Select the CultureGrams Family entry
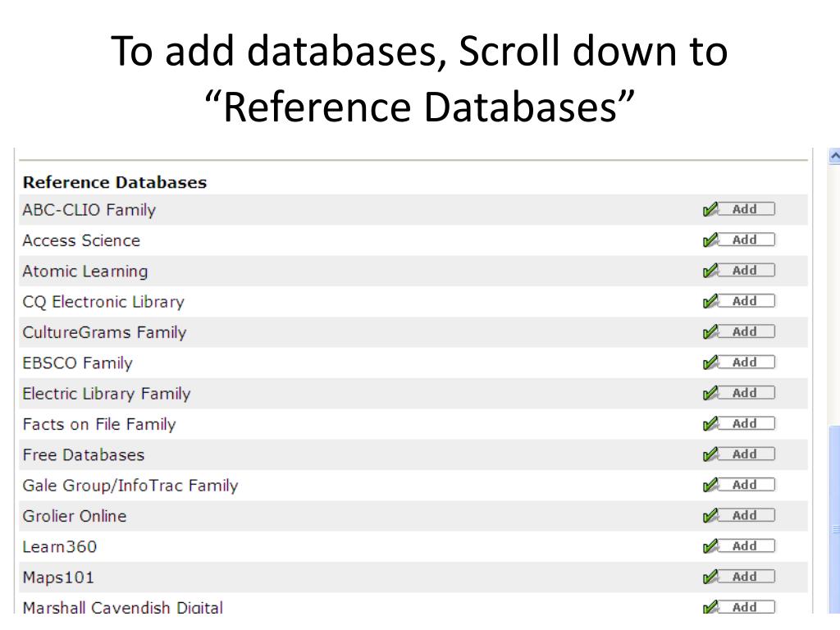840x630 pixels. pos(104,333)
